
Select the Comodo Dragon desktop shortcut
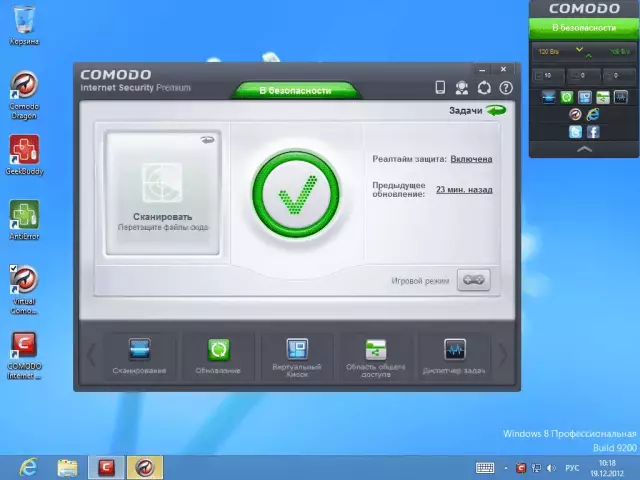24,95
